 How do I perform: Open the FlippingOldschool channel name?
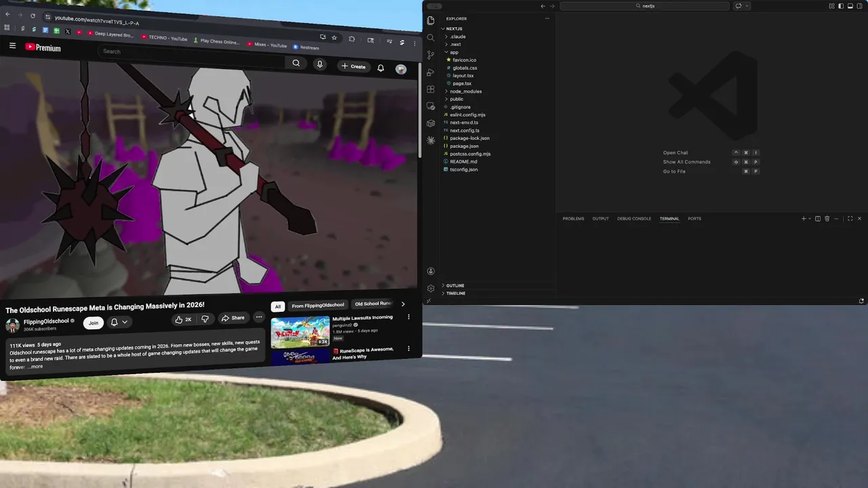click(x=46, y=321)
